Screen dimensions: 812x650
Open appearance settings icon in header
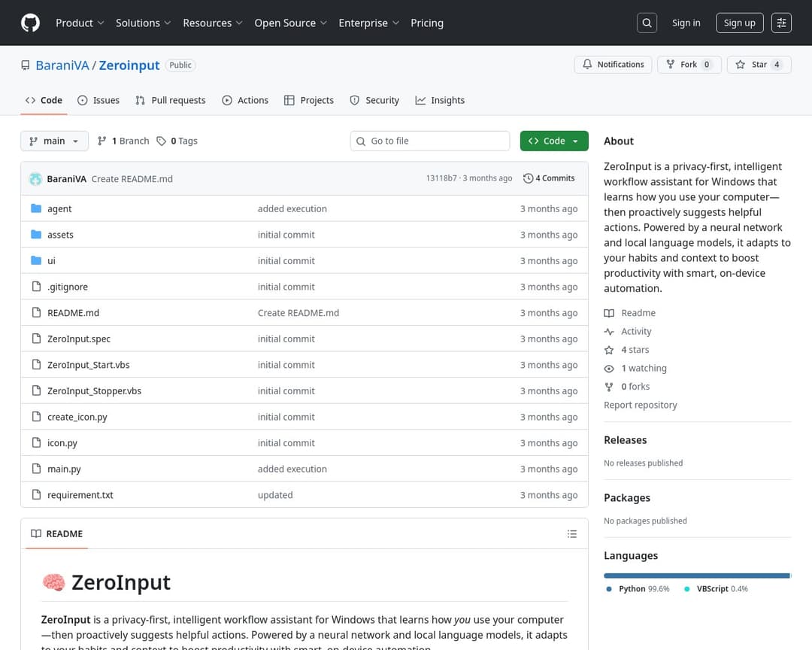tap(781, 23)
